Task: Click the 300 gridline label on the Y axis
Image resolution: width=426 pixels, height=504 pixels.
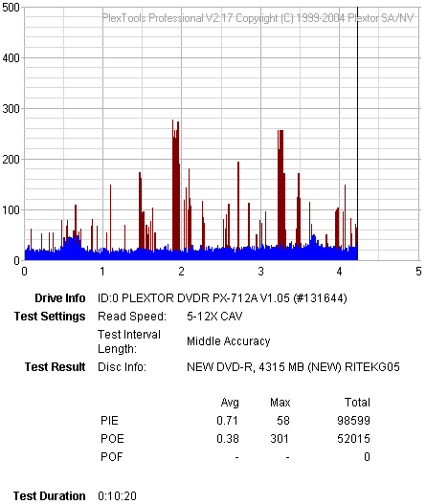Action: click(x=11, y=109)
